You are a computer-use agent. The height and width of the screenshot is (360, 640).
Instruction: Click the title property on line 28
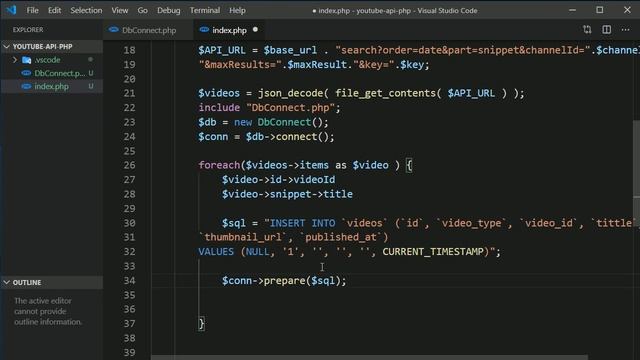(x=338, y=194)
